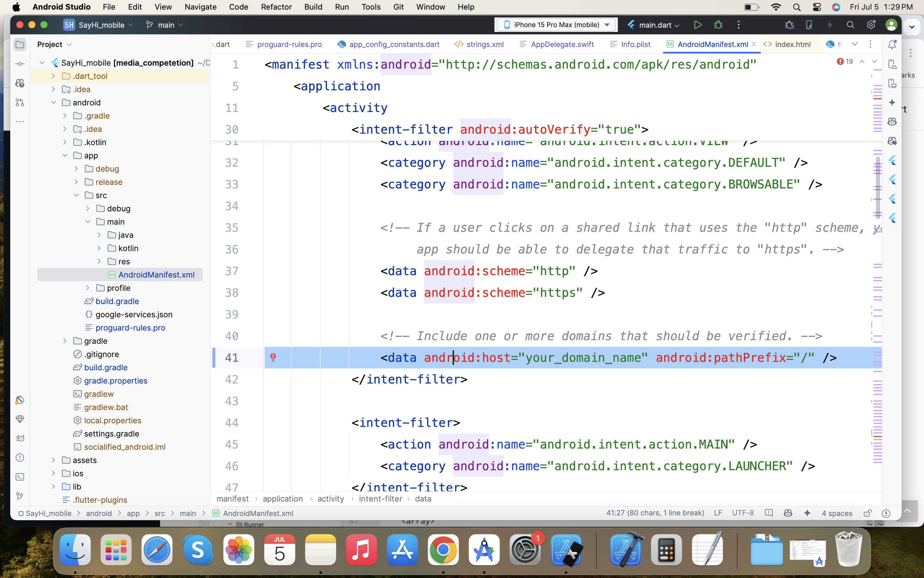Click the UTF-8 encoding selector

point(743,513)
